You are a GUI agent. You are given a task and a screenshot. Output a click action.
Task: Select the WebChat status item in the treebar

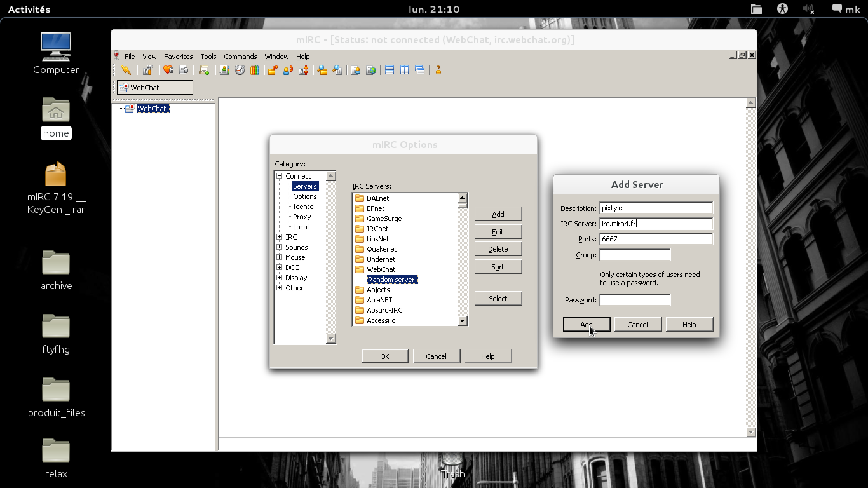click(x=152, y=109)
